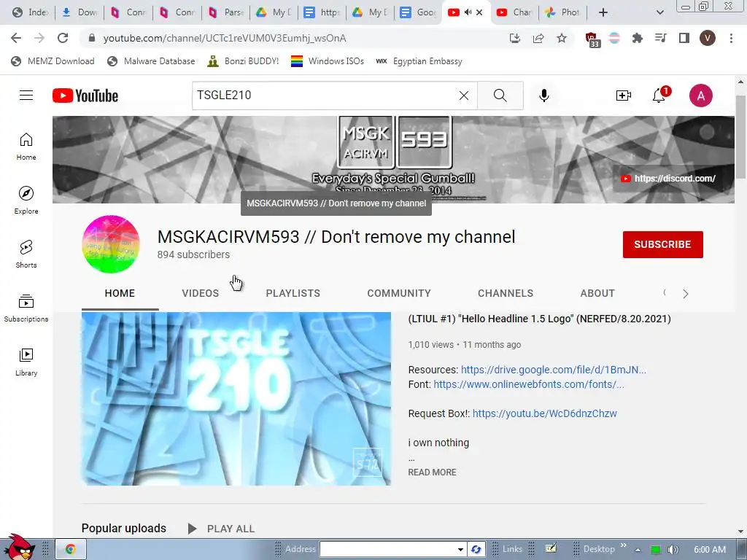Open Shorts in the sidebar
This screenshot has height=560, width=747.
pyautogui.click(x=26, y=254)
